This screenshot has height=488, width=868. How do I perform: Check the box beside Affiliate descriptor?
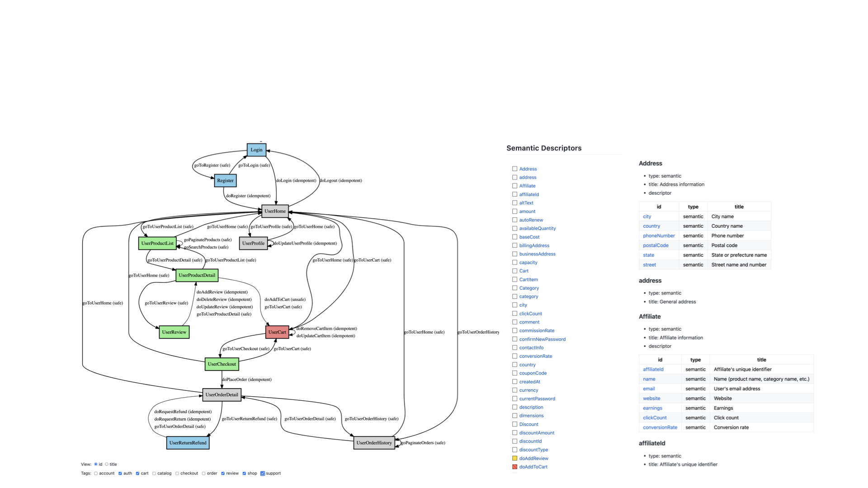click(x=514, y=186)
